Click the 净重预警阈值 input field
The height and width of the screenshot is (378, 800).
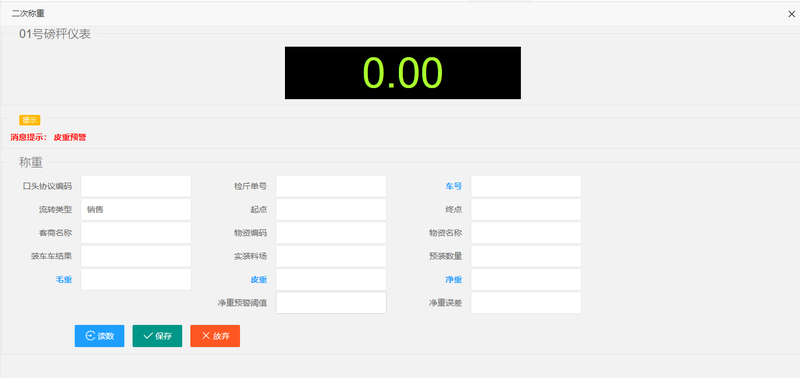tap(331, 303)
